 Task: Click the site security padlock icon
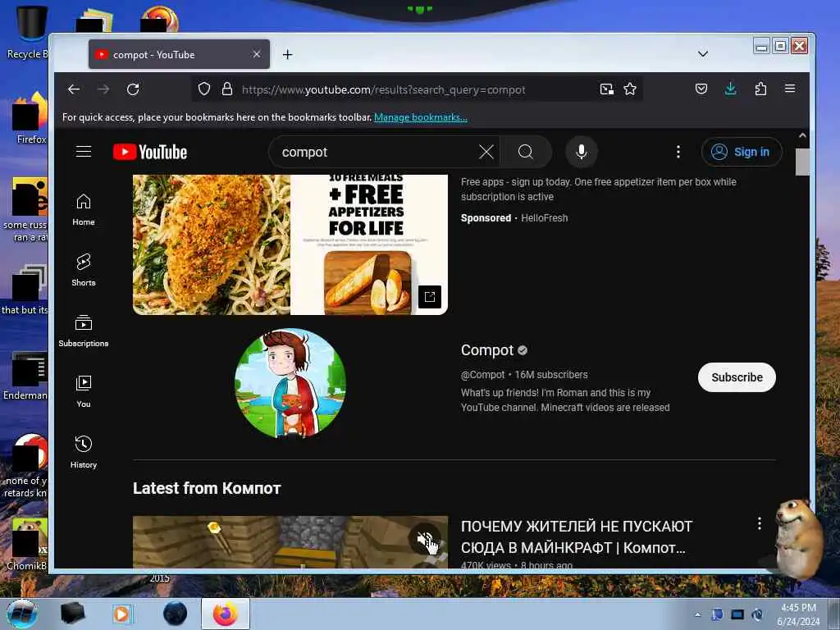(227, 89)
